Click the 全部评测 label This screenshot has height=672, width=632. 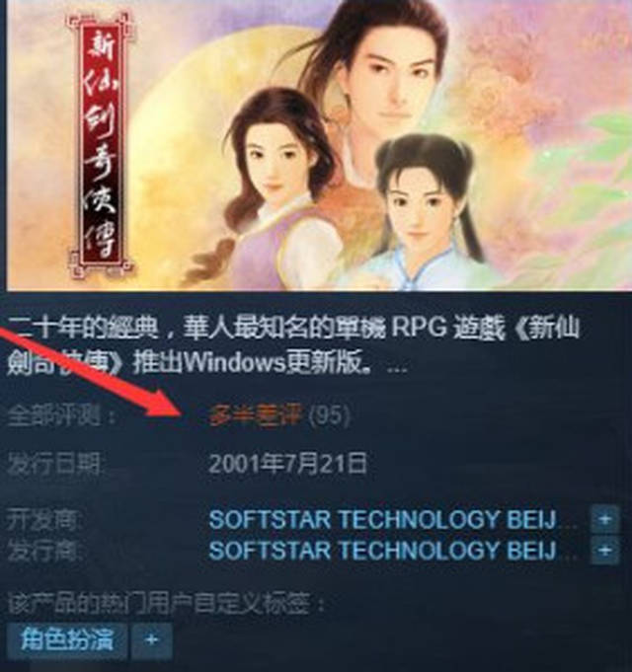click(x=61, y=415)
